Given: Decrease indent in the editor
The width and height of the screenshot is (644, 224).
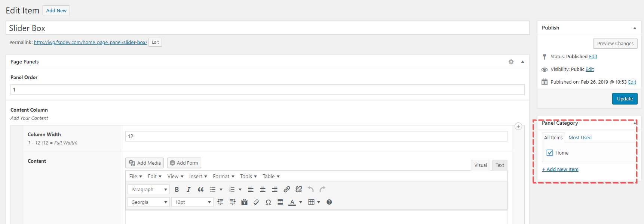Looking at the screenshot, I should click(x=221, y=202).
